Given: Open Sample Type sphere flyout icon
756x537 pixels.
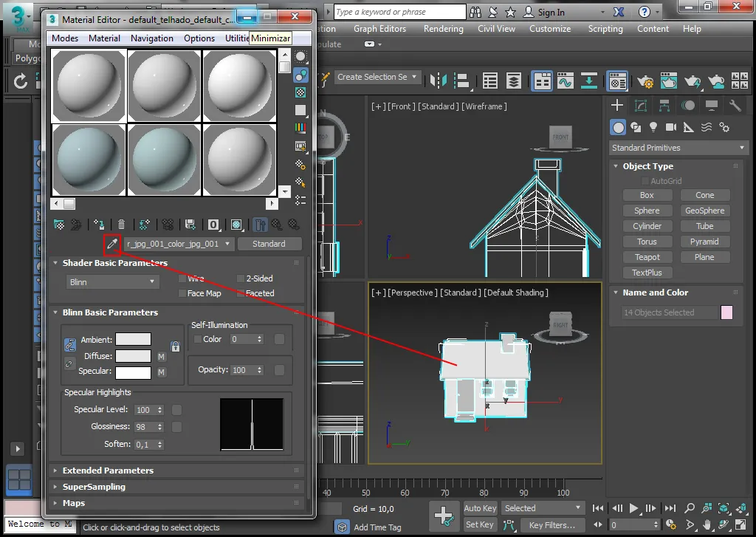Looking at the screenshot, I should 300,57.
